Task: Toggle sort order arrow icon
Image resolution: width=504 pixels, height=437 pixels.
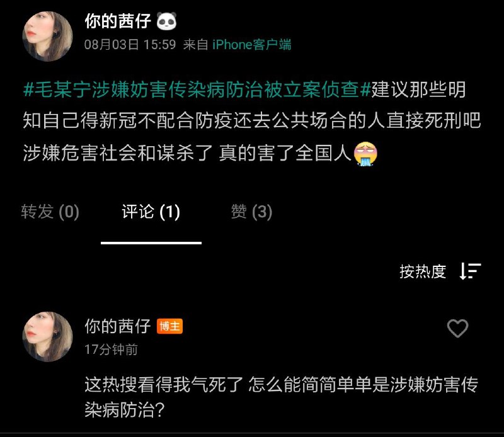Action: coord(470,271)
